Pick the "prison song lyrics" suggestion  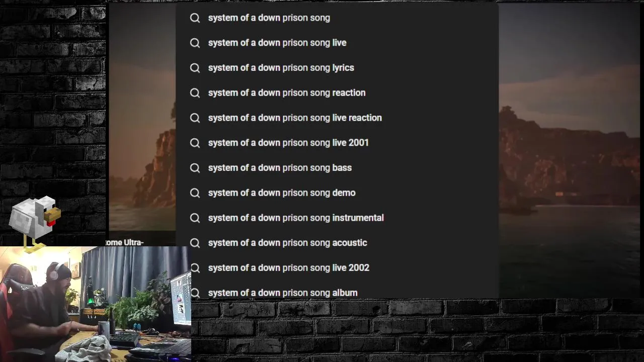(x=337, y=68)
